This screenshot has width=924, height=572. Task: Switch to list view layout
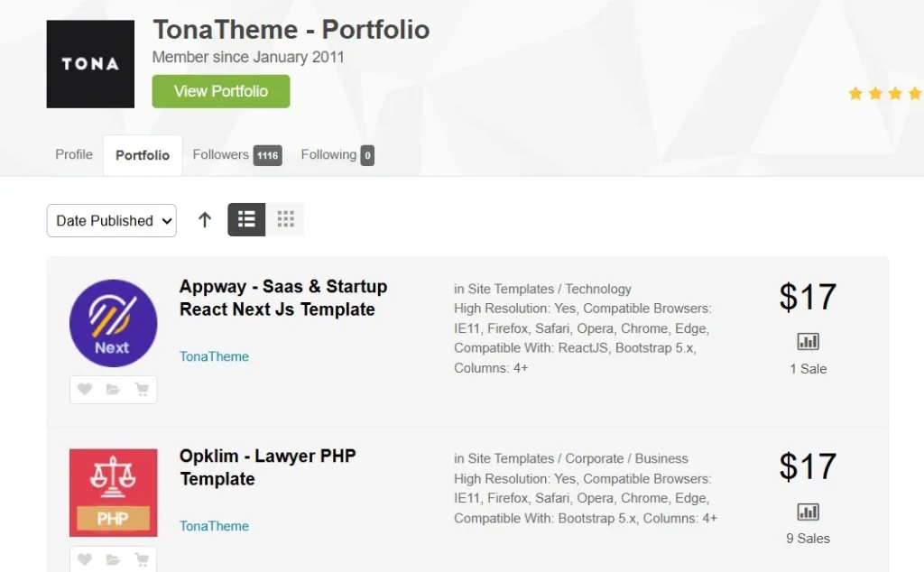246,219
